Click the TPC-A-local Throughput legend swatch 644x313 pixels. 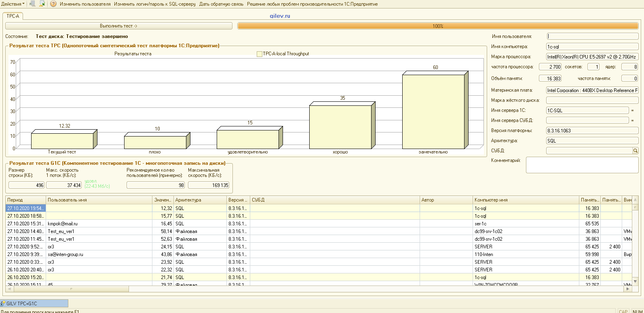(x=260, y=54)
